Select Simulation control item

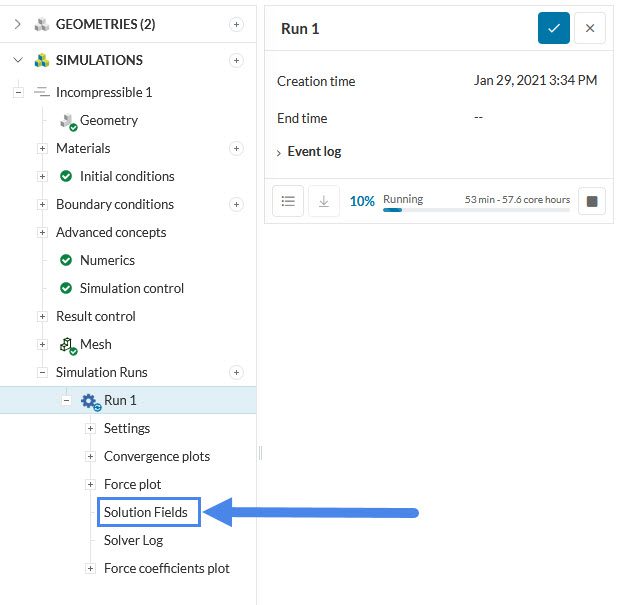coord(131,288)
